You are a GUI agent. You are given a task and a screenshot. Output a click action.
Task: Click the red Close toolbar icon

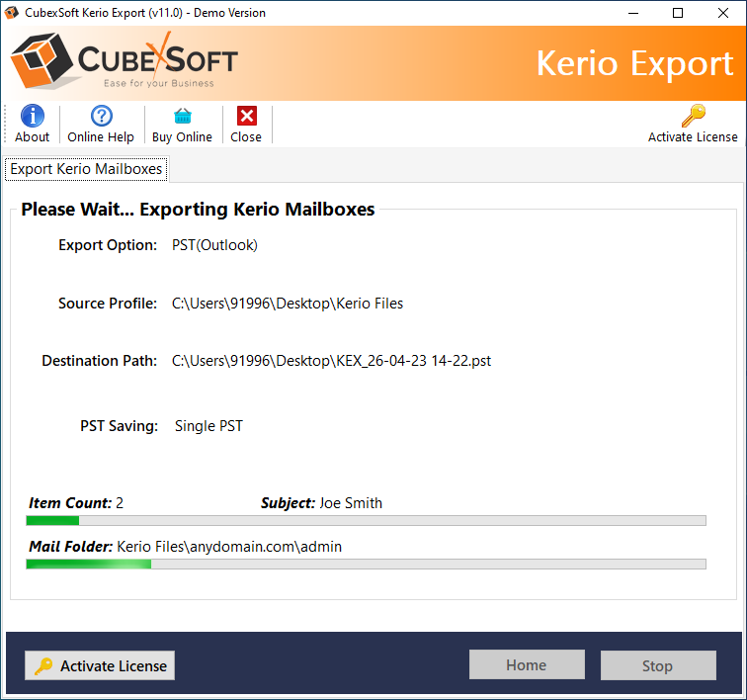point(247,116)
